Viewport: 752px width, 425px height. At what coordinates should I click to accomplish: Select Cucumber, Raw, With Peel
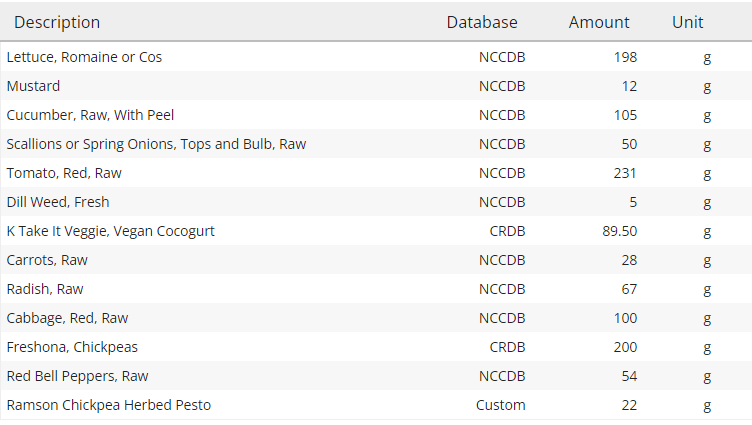[x=90, y=115]
